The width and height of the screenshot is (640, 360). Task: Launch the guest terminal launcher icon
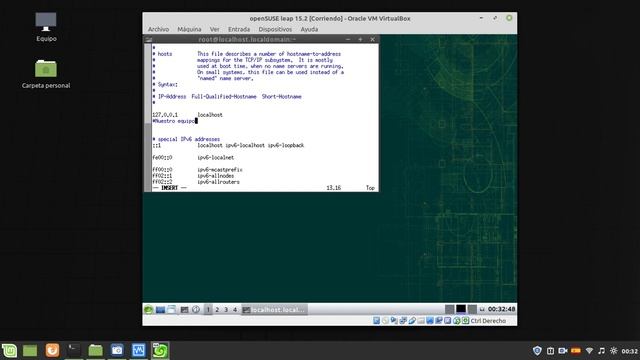click(184, 309)
